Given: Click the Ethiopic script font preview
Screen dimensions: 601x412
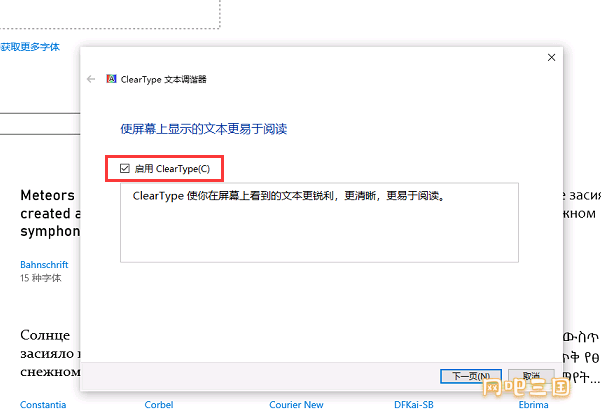Looking at the screenshot, I should 581,358.
